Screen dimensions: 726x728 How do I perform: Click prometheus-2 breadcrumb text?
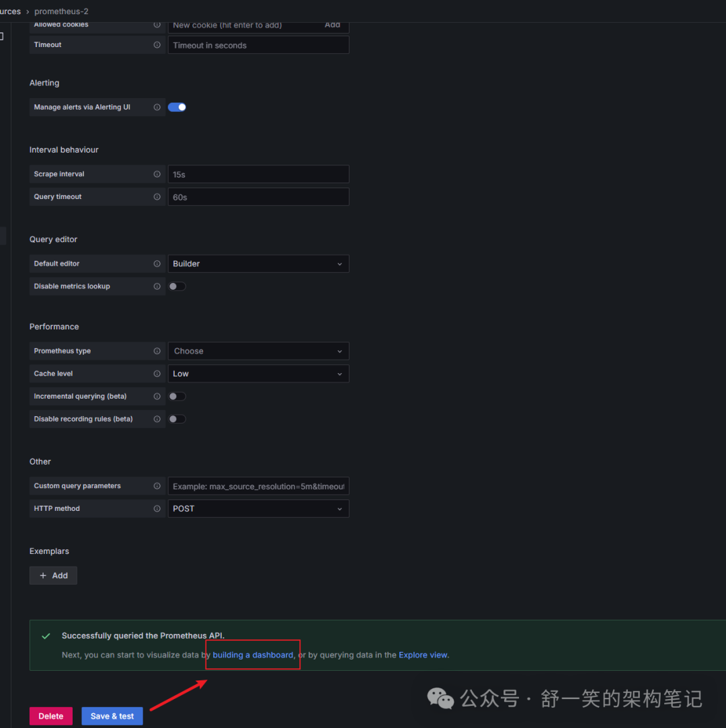pyautogui.click(x=61, y=11)
